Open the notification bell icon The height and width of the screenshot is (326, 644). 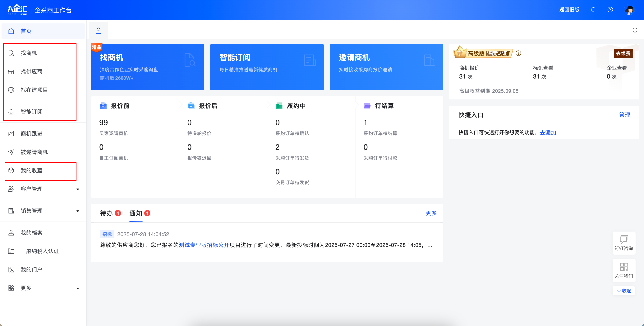click(594, 10)
